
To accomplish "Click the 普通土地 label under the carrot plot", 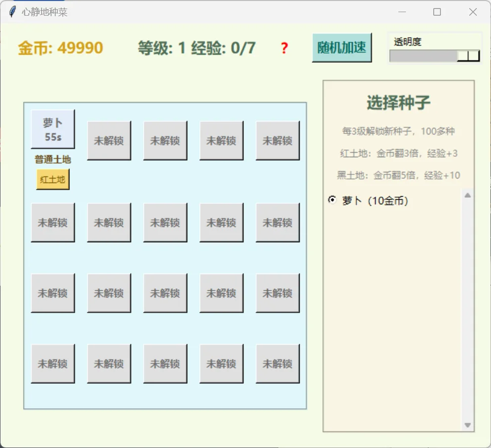I will coord(52,159).
